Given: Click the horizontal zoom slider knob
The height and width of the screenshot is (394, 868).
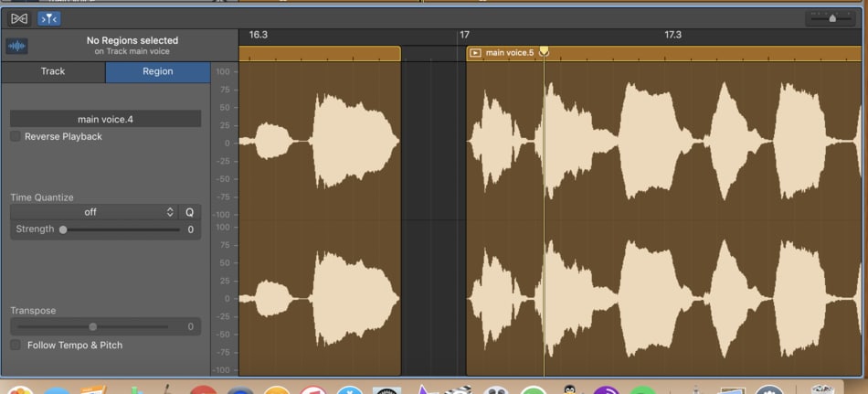Looking at the screenshot, I should (x=832, y=19).
